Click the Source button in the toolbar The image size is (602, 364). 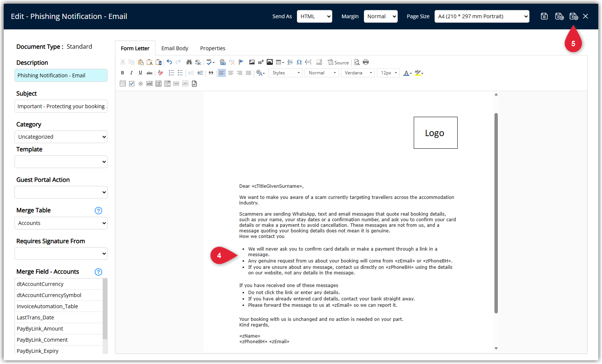(x=338, y=62)
